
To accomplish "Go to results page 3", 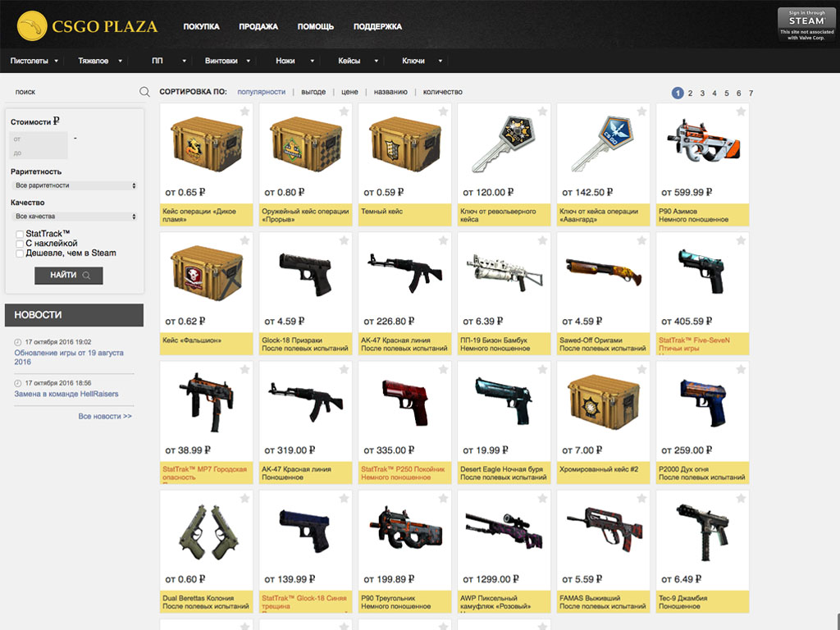I will (x=702, y=94).
